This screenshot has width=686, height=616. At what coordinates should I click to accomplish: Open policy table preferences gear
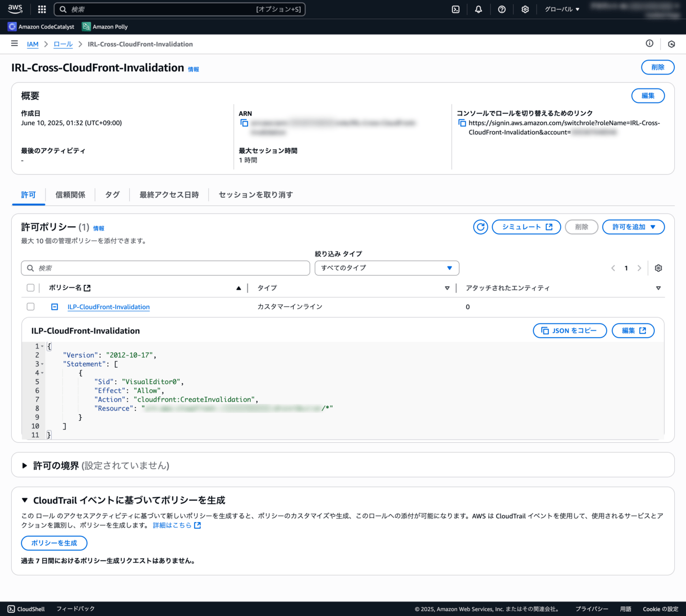pos(659,268)
